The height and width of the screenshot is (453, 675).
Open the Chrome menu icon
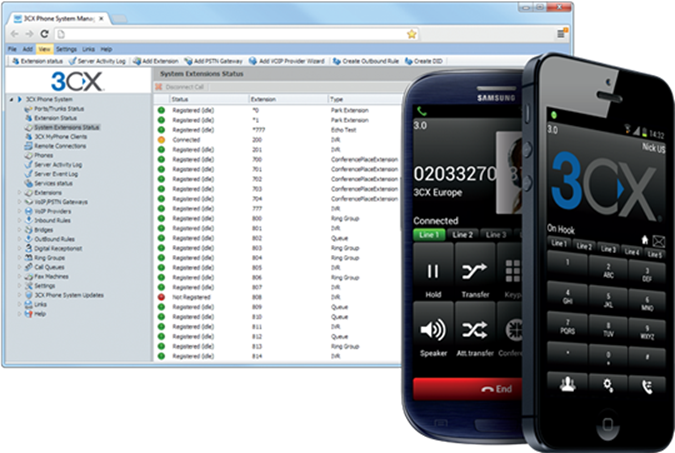point(562,33)
